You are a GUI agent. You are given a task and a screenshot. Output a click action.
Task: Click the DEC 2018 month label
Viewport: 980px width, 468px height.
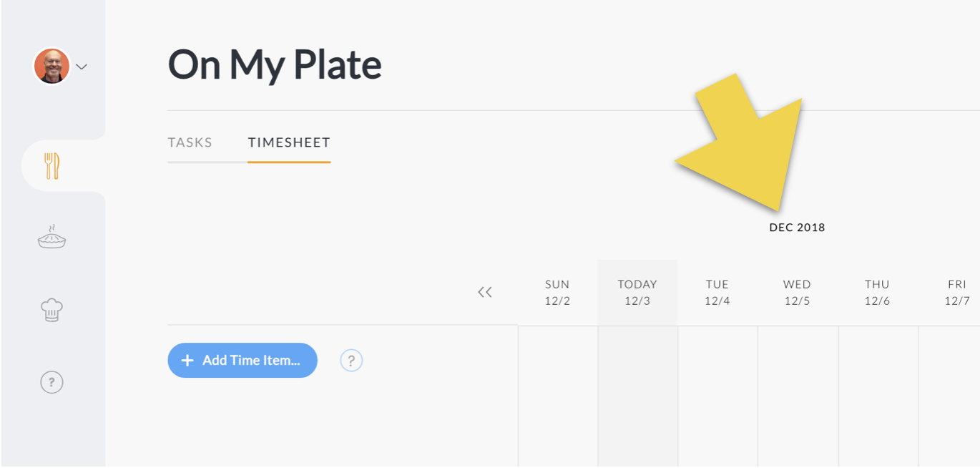(x=797, y=228)
